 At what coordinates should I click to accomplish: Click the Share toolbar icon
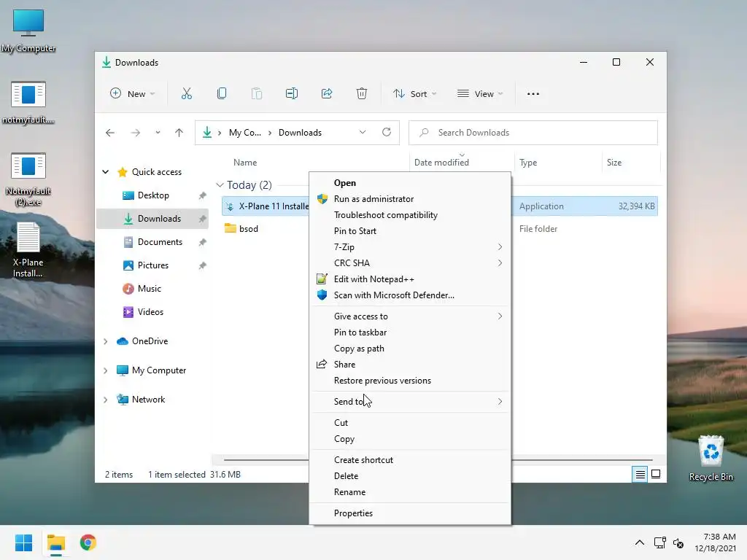click(x=327, y=94)
